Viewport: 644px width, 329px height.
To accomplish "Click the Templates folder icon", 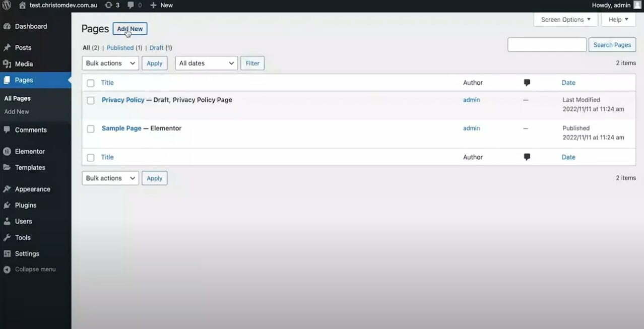I will (7, 167).
